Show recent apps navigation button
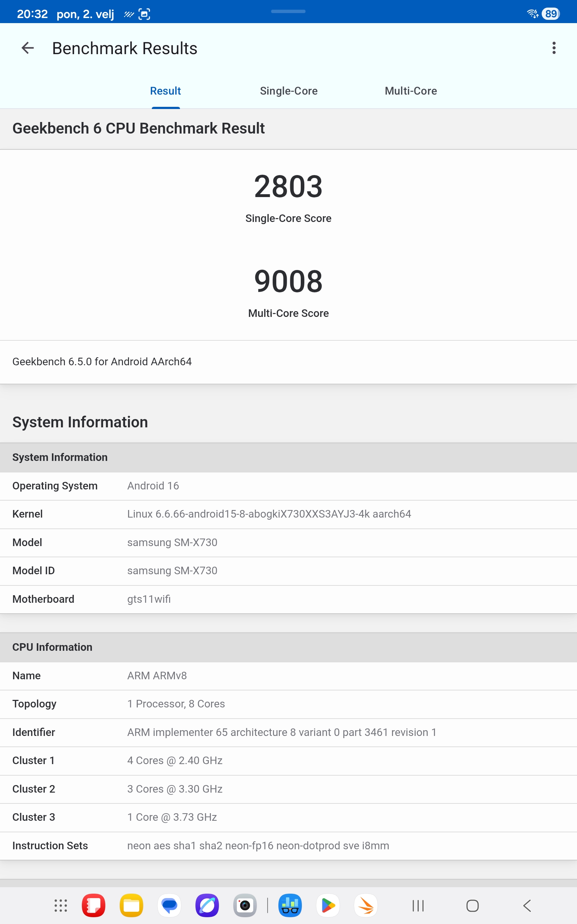 click(x=418, y=905)
